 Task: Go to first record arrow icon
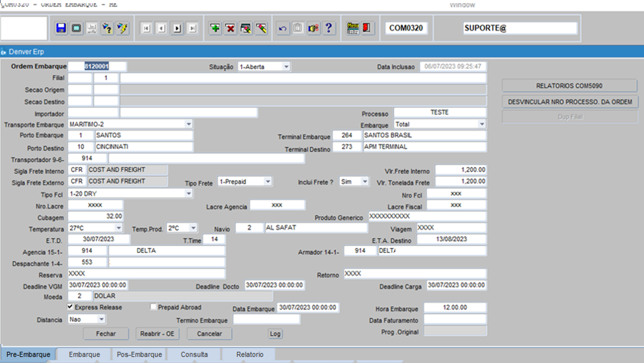click(147, 29)
